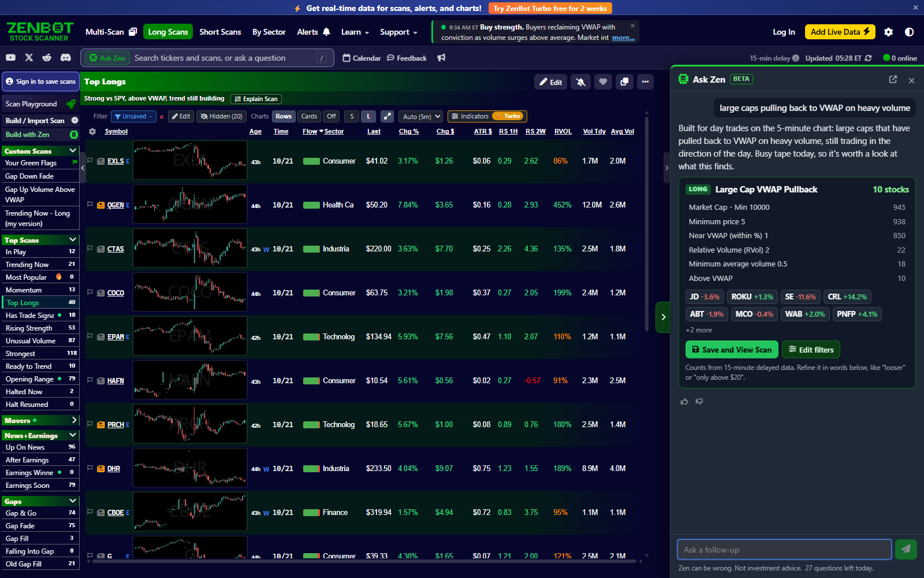Click the Explain Scan button

pyautogui.click(x=256, y=99)
